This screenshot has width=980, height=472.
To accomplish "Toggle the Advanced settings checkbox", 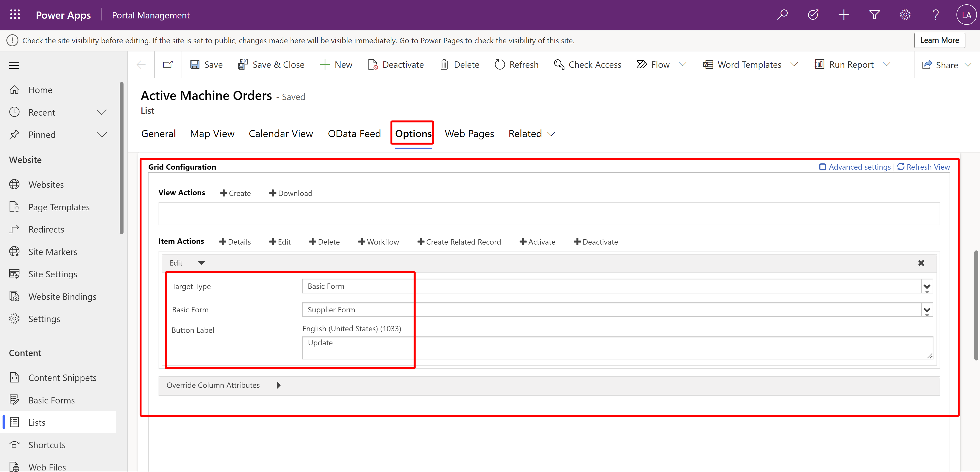I will point(822,167).
